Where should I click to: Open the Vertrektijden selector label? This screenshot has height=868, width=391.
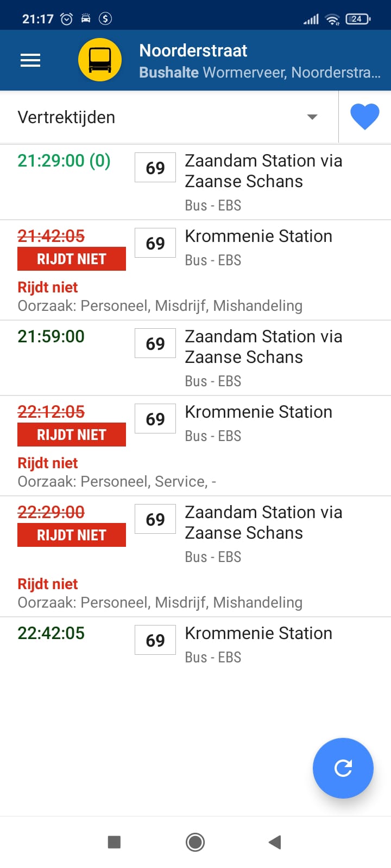[x=66, y=117]
